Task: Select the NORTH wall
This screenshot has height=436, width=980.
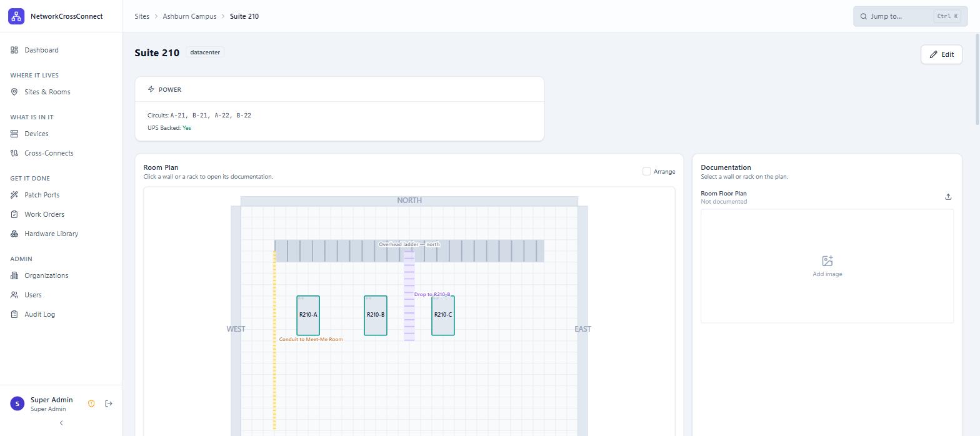Action: (409, 201)
